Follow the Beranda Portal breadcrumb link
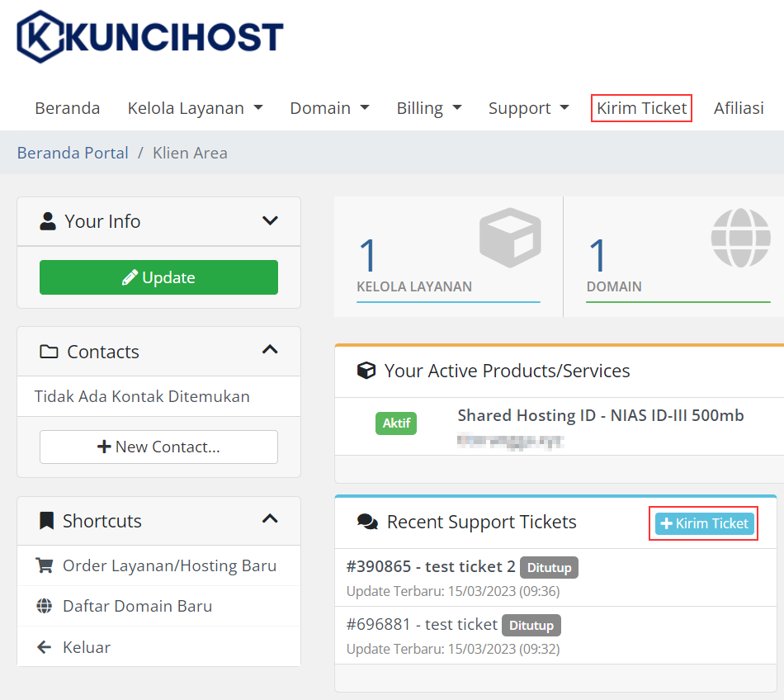 point(73,153)
